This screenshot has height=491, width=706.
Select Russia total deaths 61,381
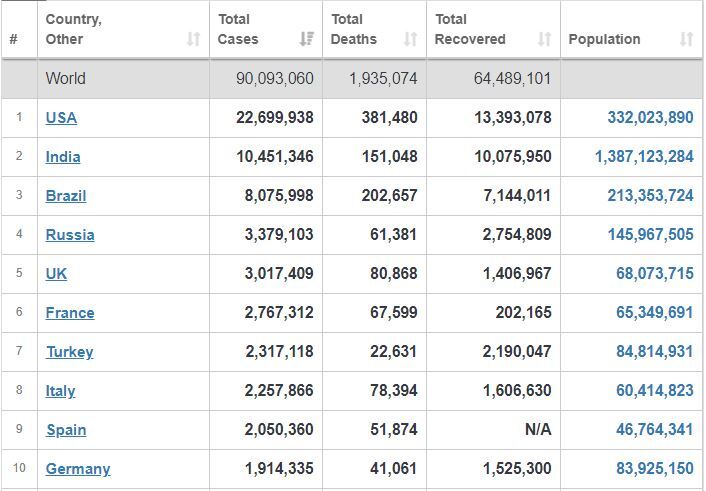(394, 235)
